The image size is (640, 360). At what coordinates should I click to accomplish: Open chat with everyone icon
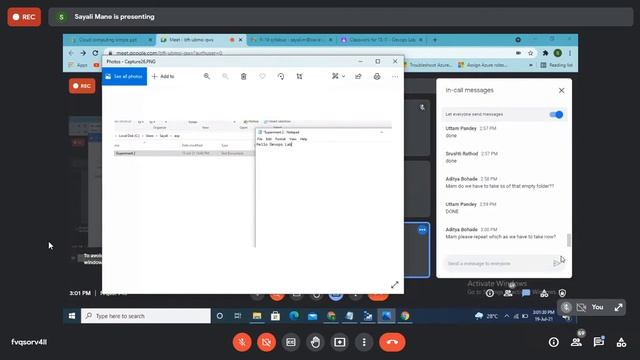point(599,342)
